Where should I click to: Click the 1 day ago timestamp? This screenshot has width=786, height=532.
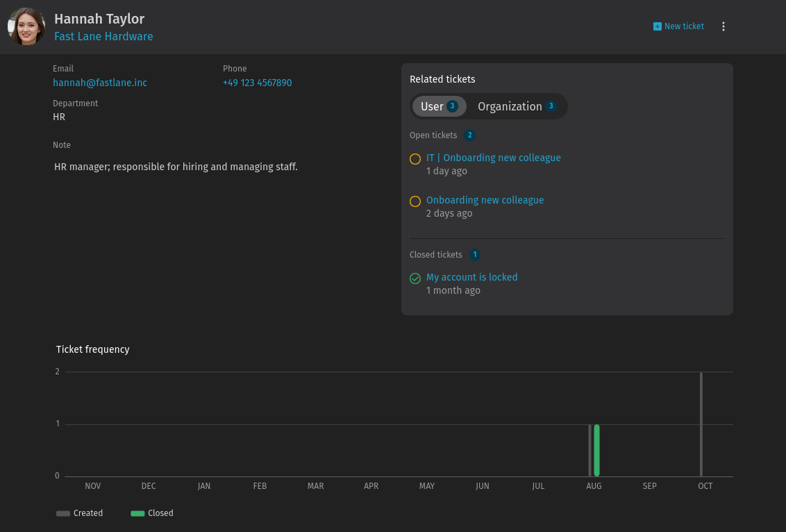click(x=446, y=172)
